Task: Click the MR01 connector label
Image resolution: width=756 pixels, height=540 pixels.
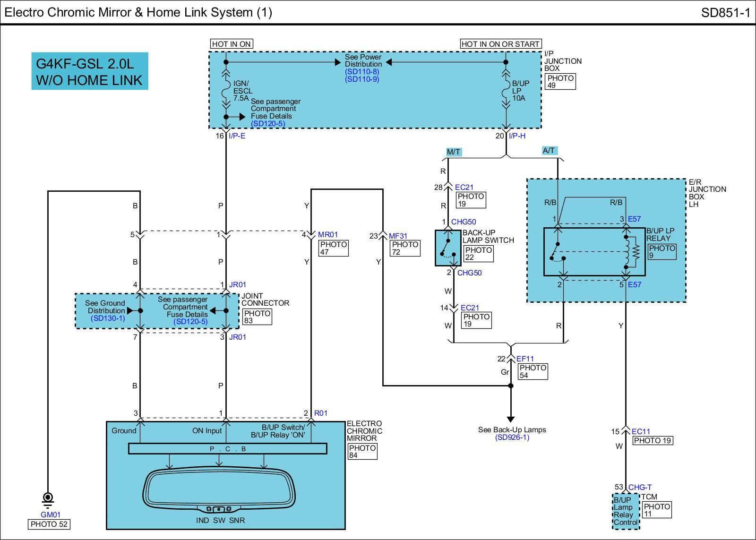Action: click(x=328, y=235)
